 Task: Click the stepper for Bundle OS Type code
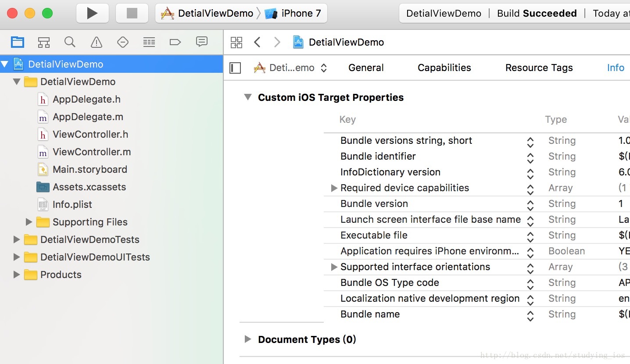(530, 284)
